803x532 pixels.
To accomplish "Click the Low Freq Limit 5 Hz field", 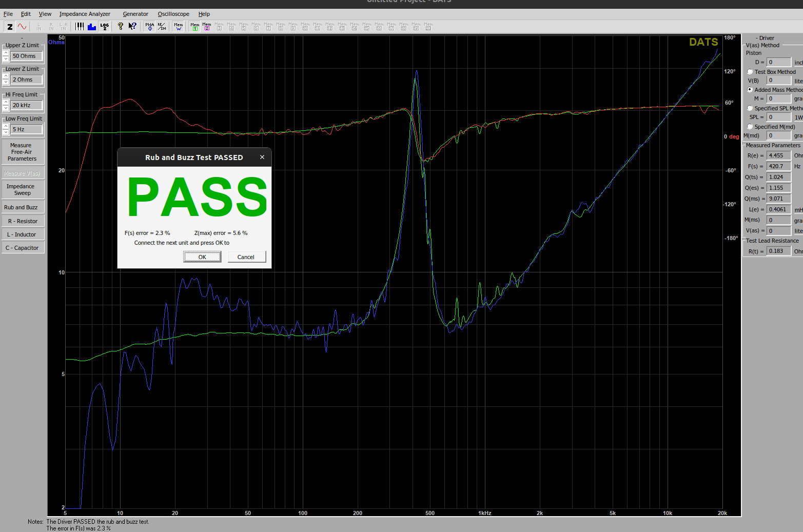I will pos(27,129).
